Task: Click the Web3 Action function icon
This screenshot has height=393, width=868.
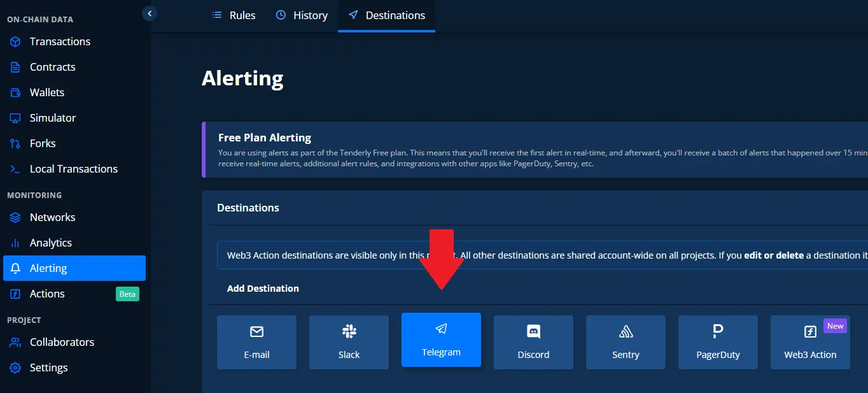Action: (x=810, y=332)
